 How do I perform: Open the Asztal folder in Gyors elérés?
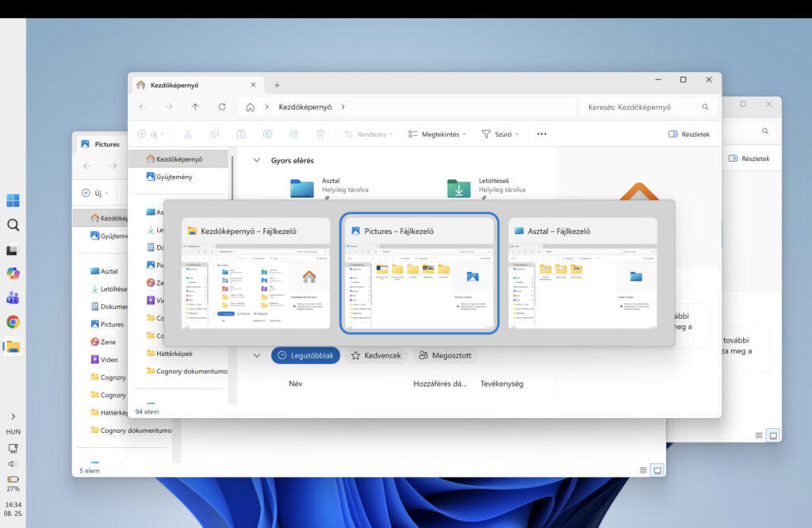[330, 187]
